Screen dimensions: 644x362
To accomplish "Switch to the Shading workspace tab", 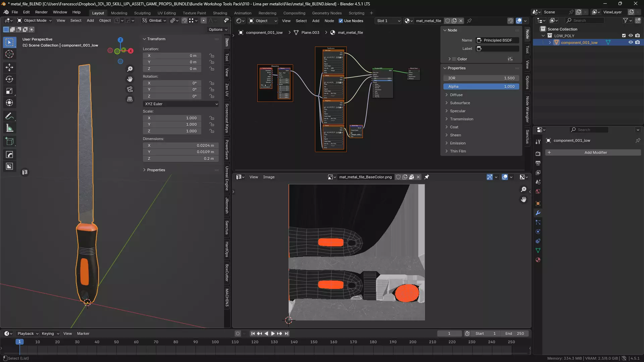I will [x=220, y=13].
